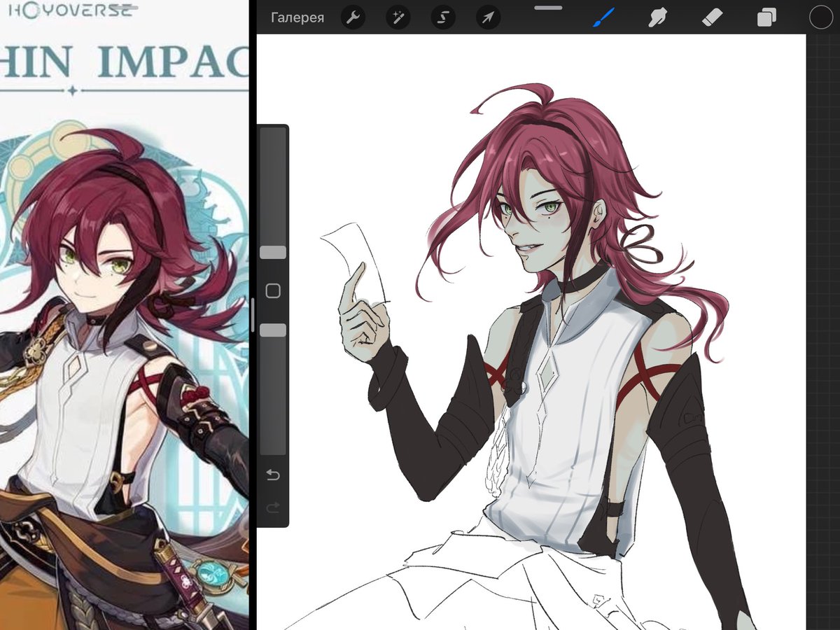Tap the square modify button on sidebar

tap(273, 291)
